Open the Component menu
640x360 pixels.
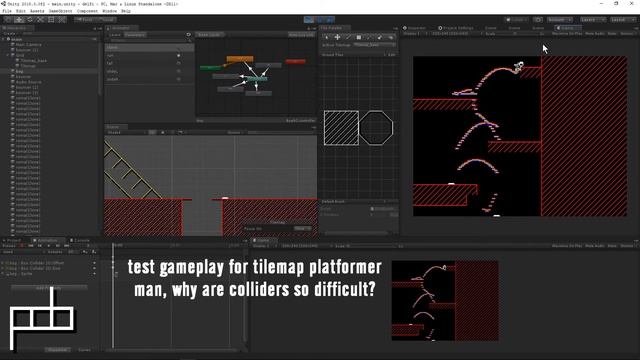point(87,11)
